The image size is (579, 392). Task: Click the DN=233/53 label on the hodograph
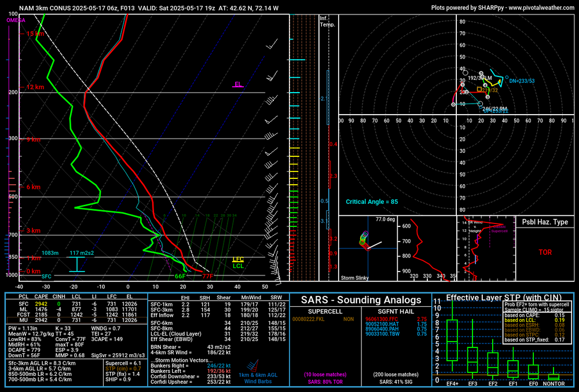click(522, 81)
